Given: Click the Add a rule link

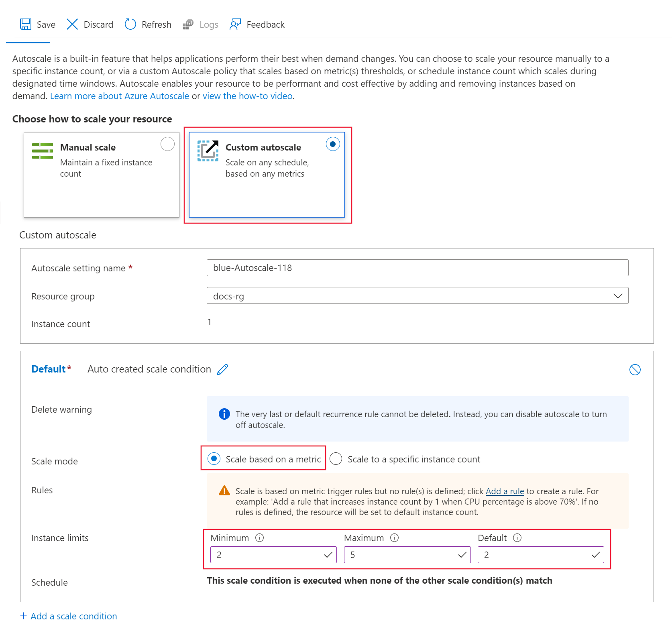Looking at the screenshot, I should pyautogui.click(x=505, y=491).
